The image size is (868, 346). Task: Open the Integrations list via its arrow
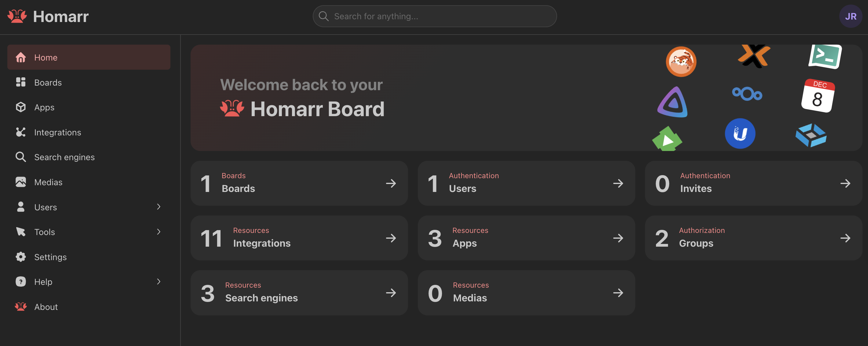pos(391,238)
